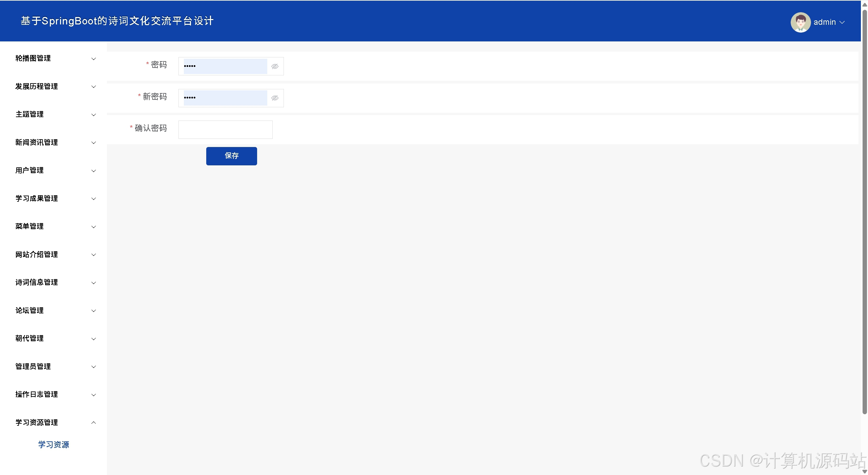868x475 pixels.
Task: Open 轮播图管理 menu item
Action: [x=33, y=58]
